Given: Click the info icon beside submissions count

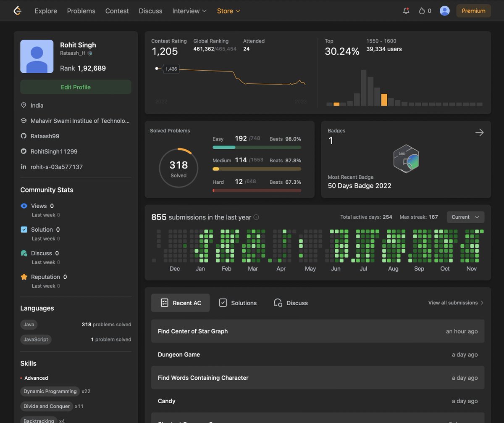Looking at the screenshot, I should (255, 217).
